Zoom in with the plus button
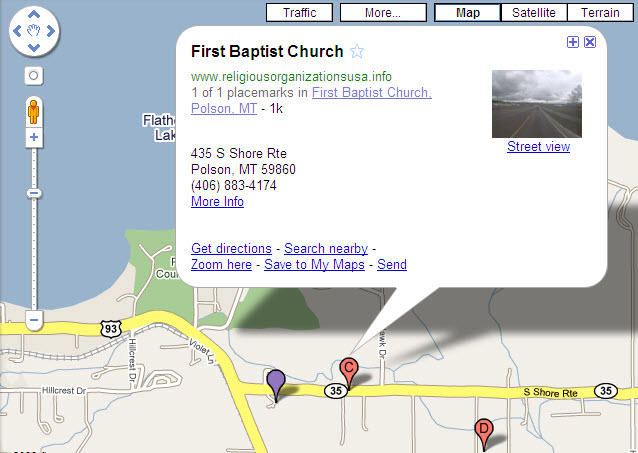Viewport: 638px width, 453px height. 34,137
